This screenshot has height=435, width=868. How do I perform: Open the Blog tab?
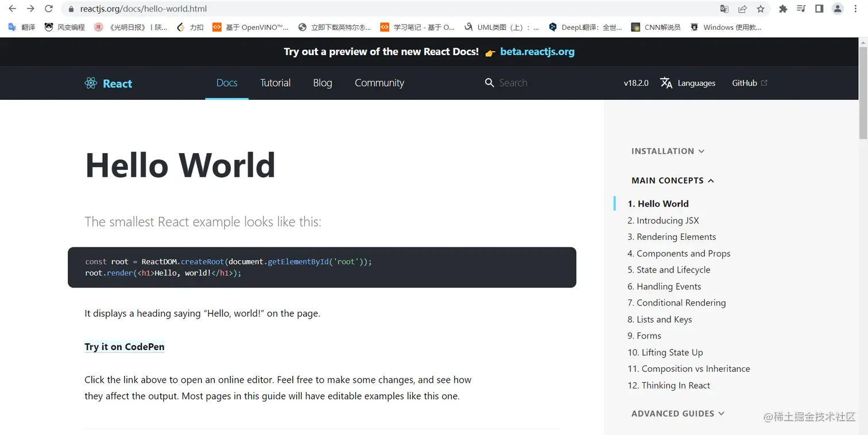click(323, 83)
